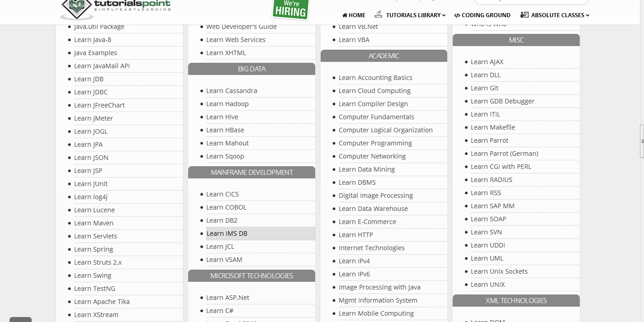The height and width of the screenshot is (322, 644).
Task: Open Learn Cloud Computing link
Action: pyautogui.click(x=374, y=91)
